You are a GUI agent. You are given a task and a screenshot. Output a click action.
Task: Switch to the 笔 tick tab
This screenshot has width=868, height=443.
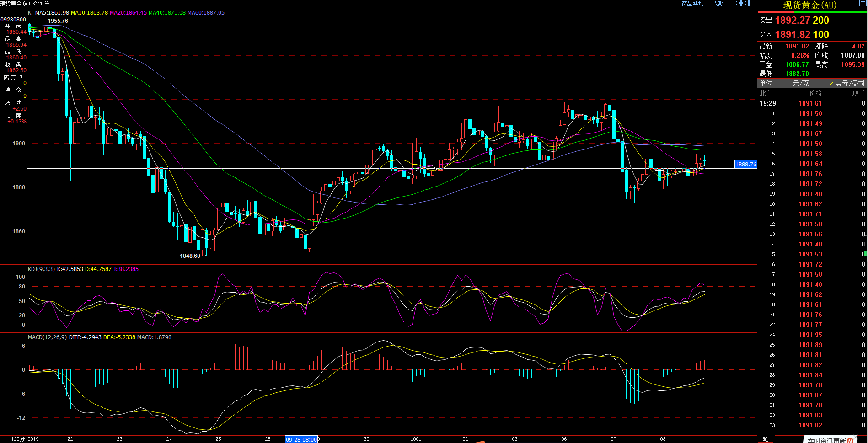click(766, 439)
